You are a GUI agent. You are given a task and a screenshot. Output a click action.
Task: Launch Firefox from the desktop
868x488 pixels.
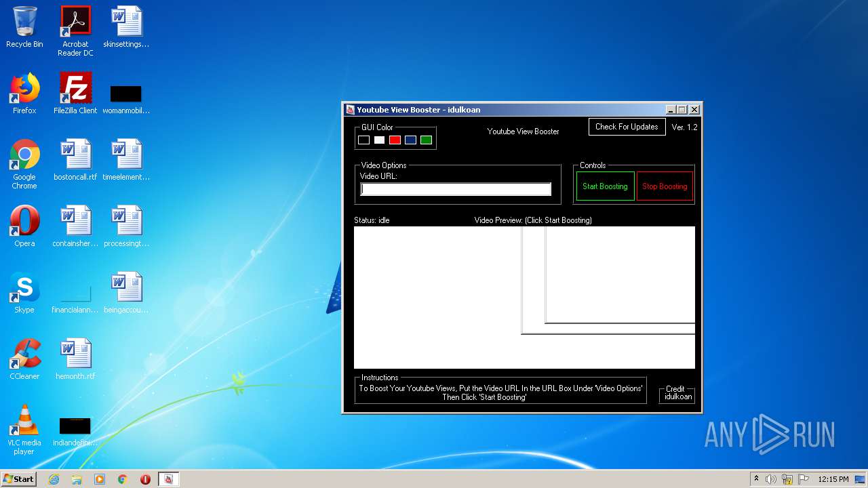point(24,94)
